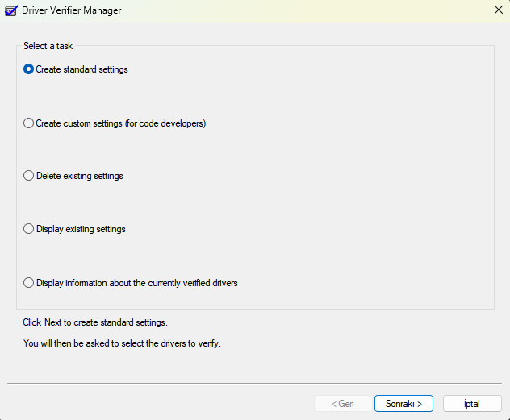
Task: Select the Create standard settings radio button
Action: click(x=29, y=69)
